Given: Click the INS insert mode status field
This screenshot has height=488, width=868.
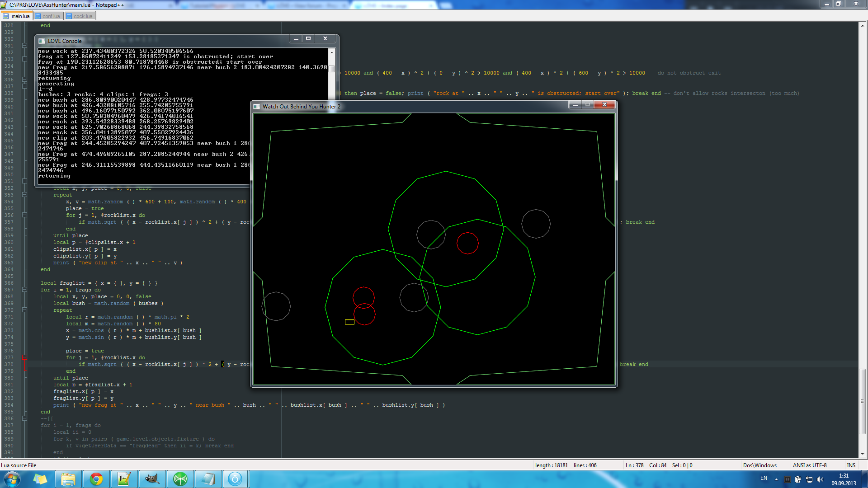Looking at the screenshot, I should (x=851, y=465).
